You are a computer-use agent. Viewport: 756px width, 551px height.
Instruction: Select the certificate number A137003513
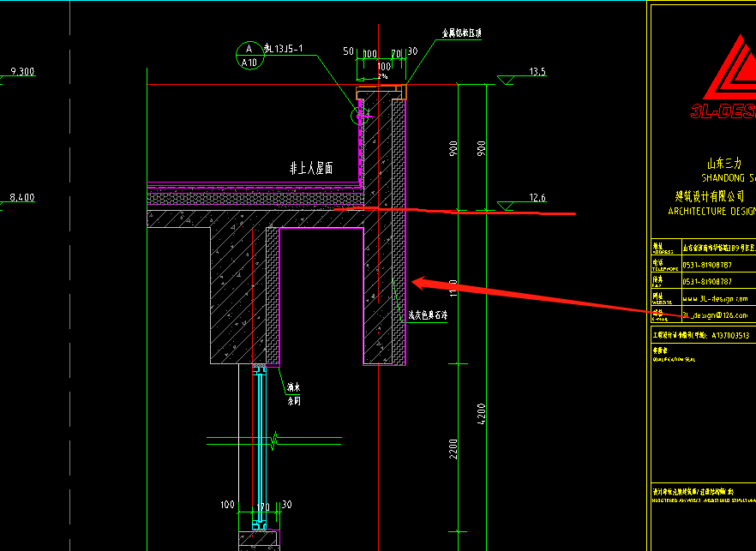click(730, 335)
